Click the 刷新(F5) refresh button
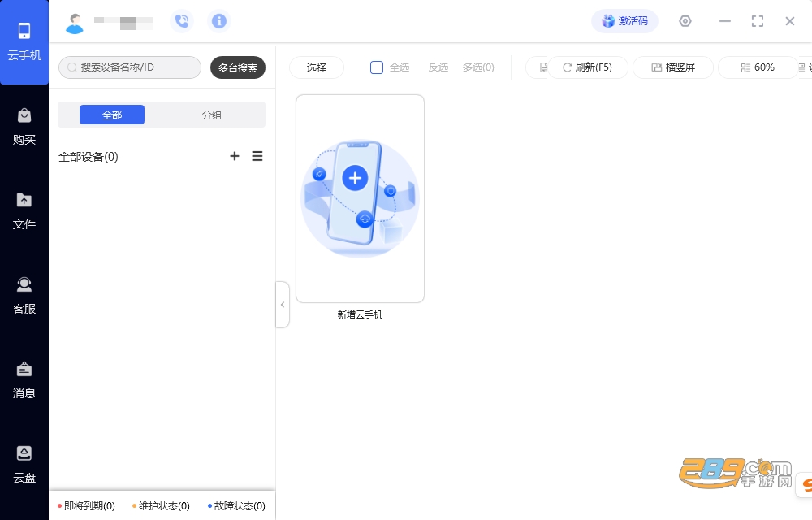 pos(588,67)
